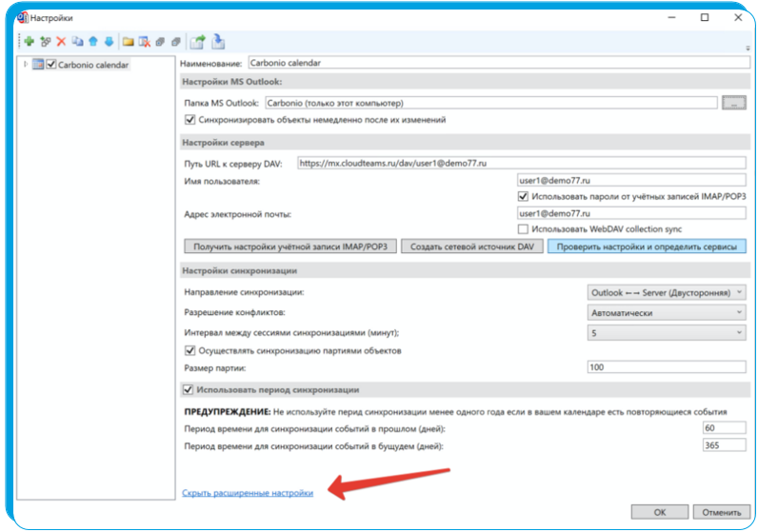Viewport: 758px width, 532px height.
Task: Click 'Создать сетевой источник DAV' button
Action: pyautogui.click(x=472, y=246)
